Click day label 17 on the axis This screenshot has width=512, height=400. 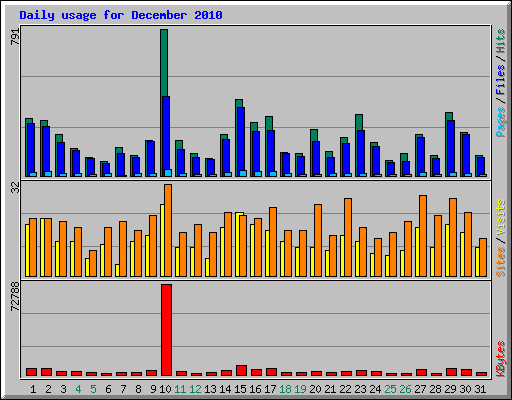tap(270, 389)
